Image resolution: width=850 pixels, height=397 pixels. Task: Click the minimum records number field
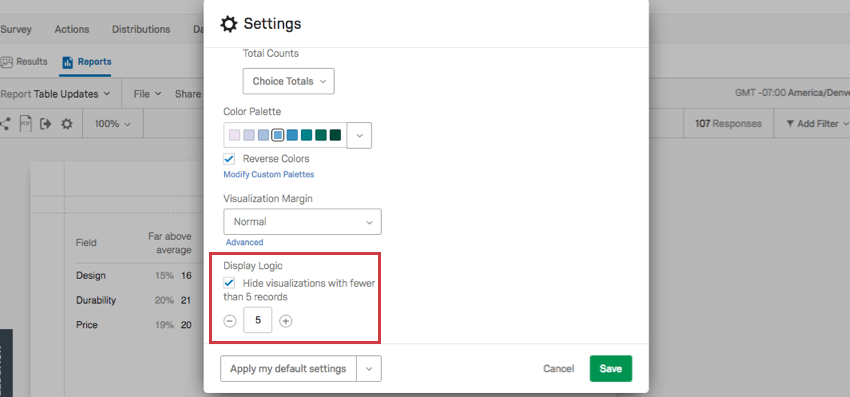click(x=257, y=321)
